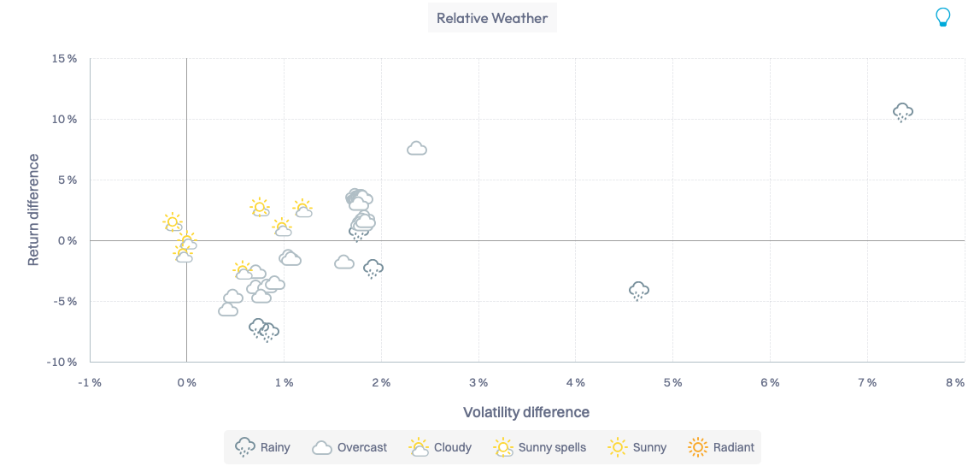This screenshot has width=980, height=472.
Task: Select the rainy cloud point near 5% volatility
Action: coord(639,291)
